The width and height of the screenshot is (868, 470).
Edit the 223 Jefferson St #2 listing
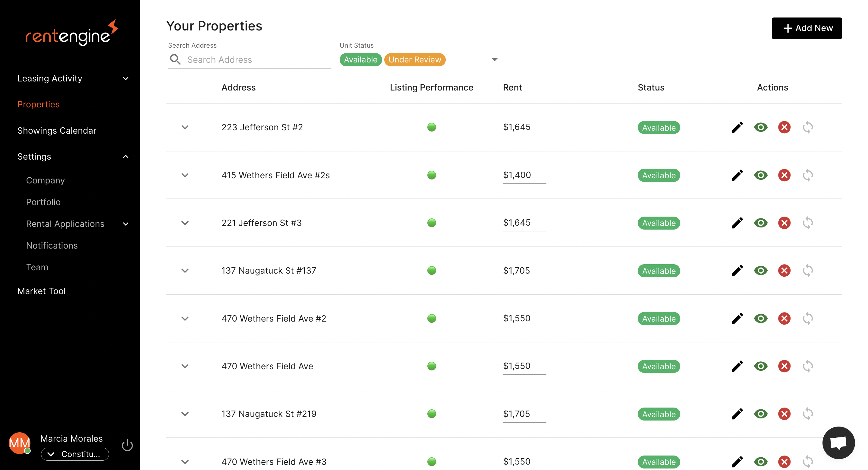737,127
